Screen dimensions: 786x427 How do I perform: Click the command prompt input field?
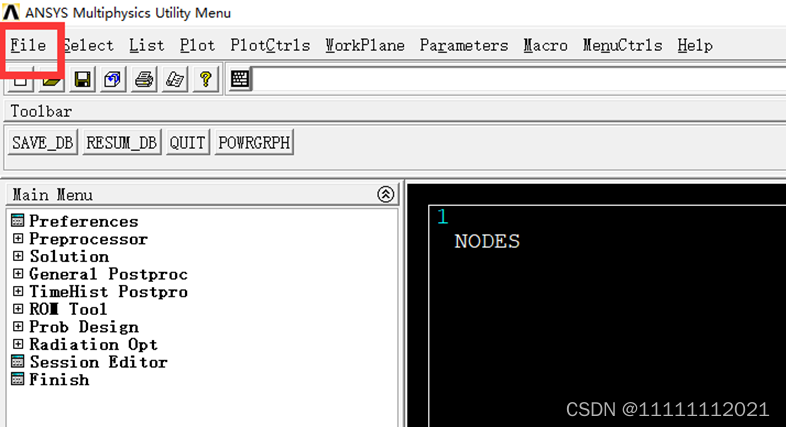519,79
